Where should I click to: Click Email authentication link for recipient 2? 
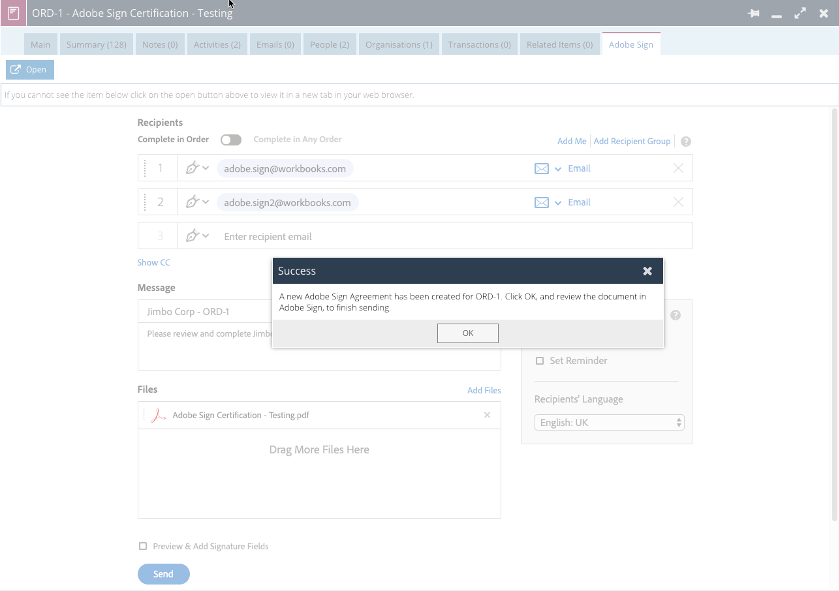(x=579, y=202)
